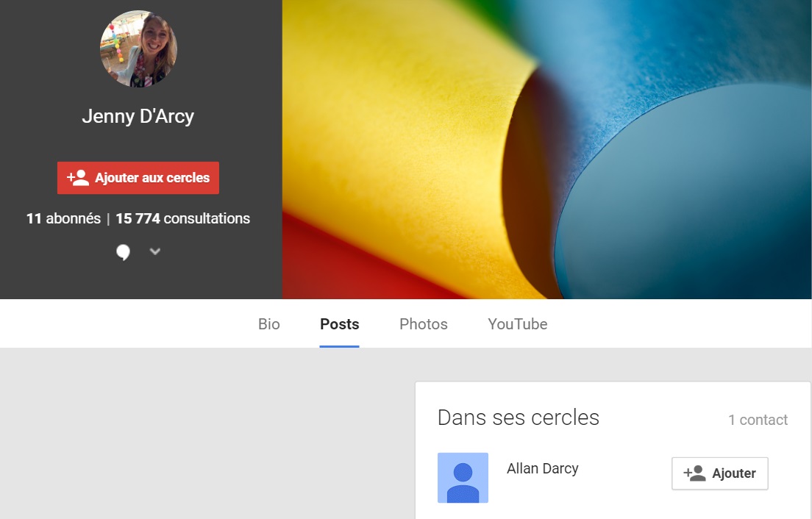The image size is (812, 519).
Task: Open the Photos tab
Action: click(x=424, y=324)
